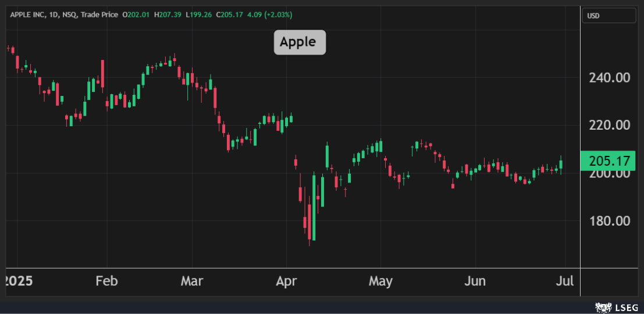Click the 205.17 current price tag
644x314 pixels.
click(609, 161)
